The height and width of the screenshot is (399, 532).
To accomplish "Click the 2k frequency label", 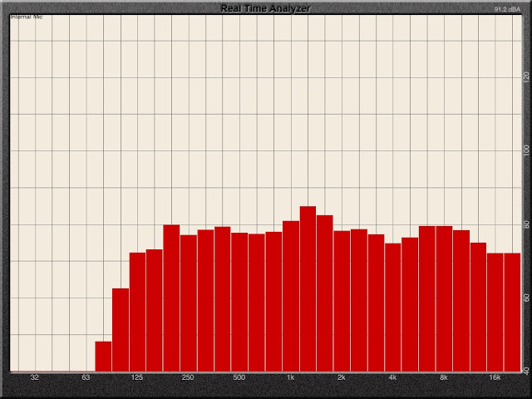I will coord(342,377).
